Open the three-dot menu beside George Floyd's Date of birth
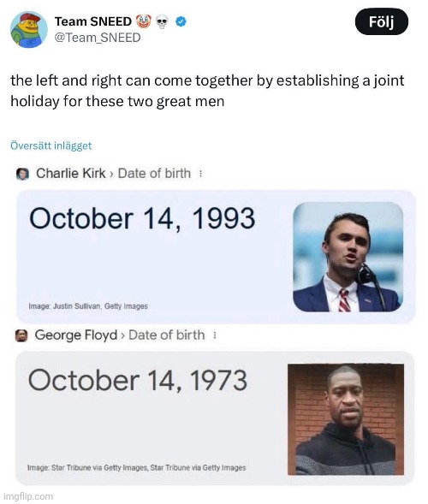 215,335
